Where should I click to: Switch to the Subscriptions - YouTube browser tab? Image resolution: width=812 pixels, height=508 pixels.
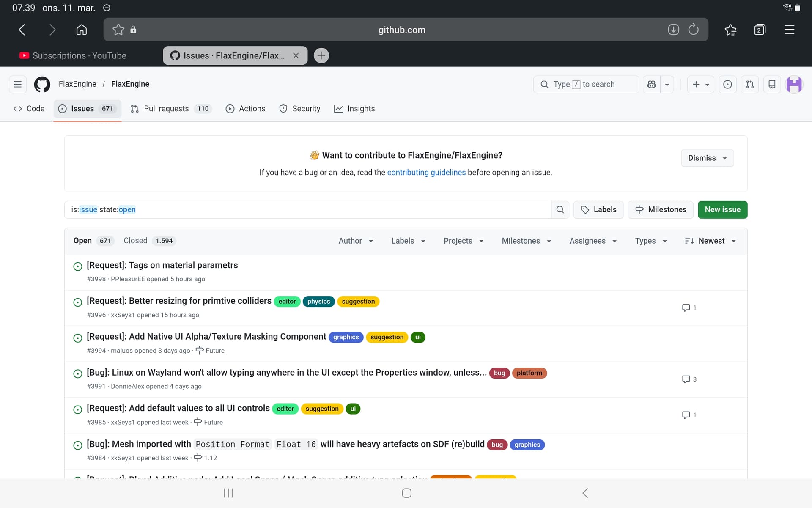[79, 55]
